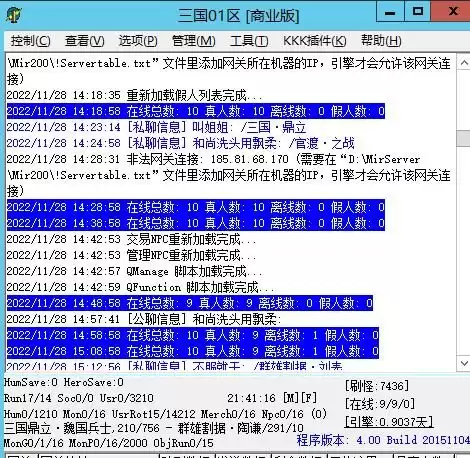
Task: Select the highlighted 14:38:58 在线总数 line
Action: (x=196, y=223)
